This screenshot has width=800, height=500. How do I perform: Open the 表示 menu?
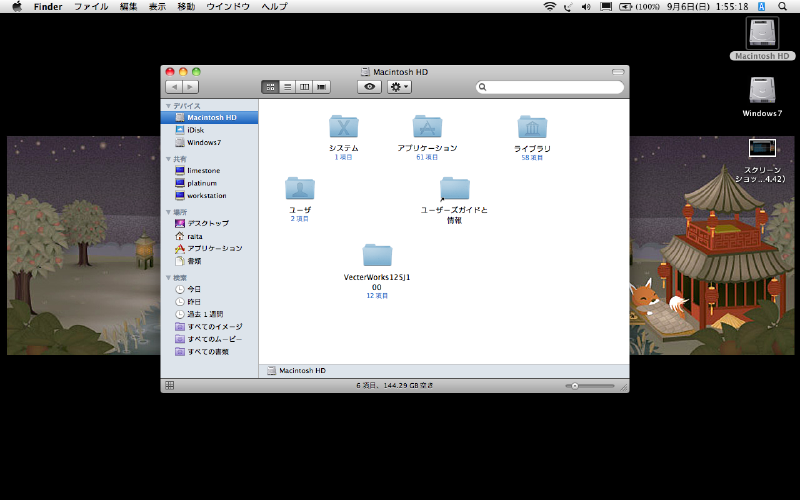point(157,7)
